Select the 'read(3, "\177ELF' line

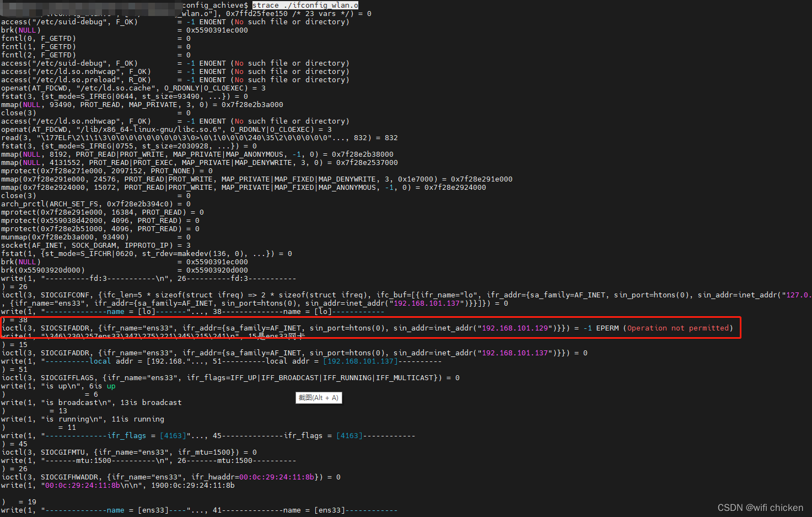tap(200, 138)
